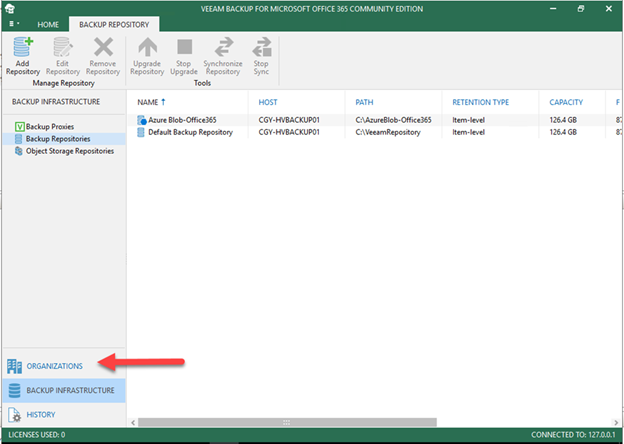Click the green Backup Proxies icon
Viewport: 624px width, 444px height.
[x=20, y=127]
